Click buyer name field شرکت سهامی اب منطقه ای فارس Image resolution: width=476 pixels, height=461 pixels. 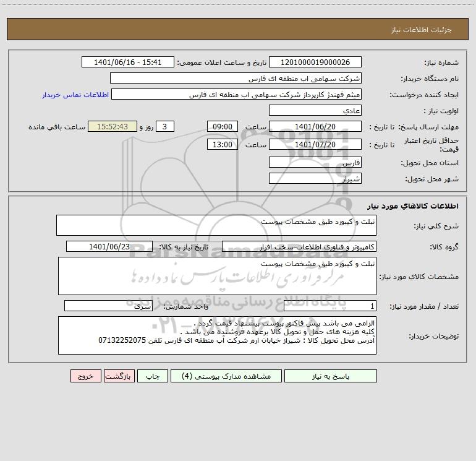[x=236, y=78]
